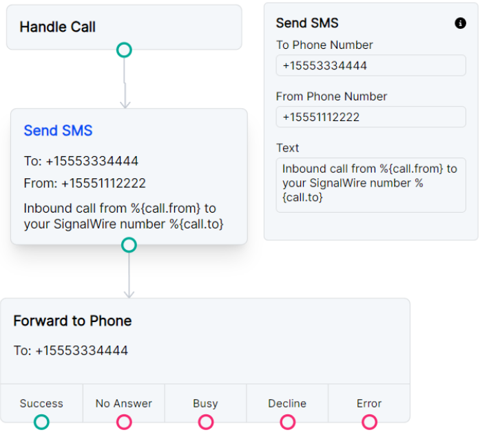Click the pink Error output connector

pos(369,422)
